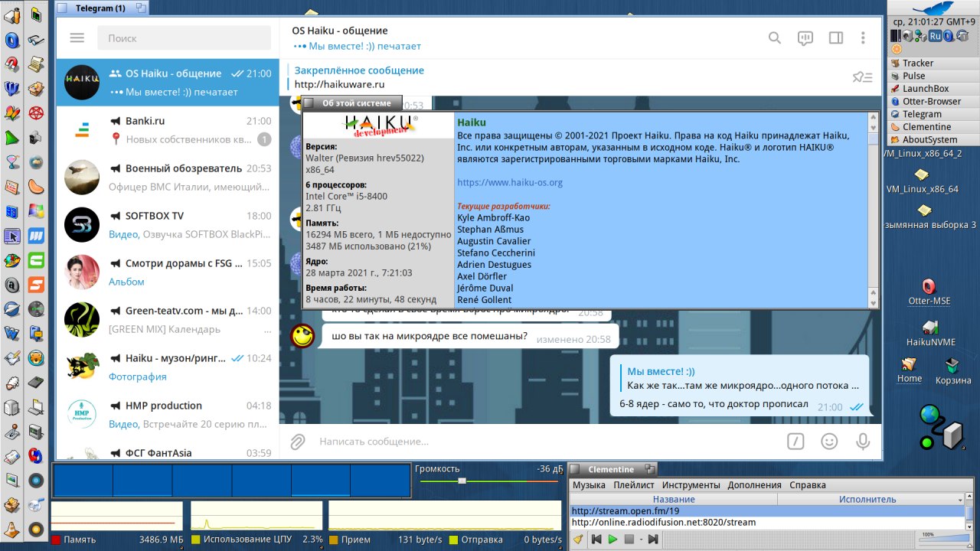Open the haikuware.ru pinned link
The width and height of the screenshot is (980, 551).
(x=339, y=84)
